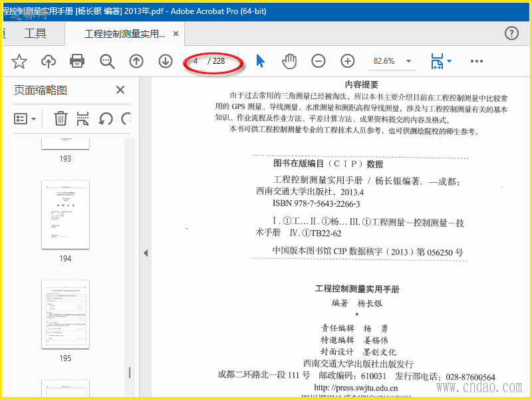Activate the hand pan tool
Screen dimensions: 532x399
289,61
